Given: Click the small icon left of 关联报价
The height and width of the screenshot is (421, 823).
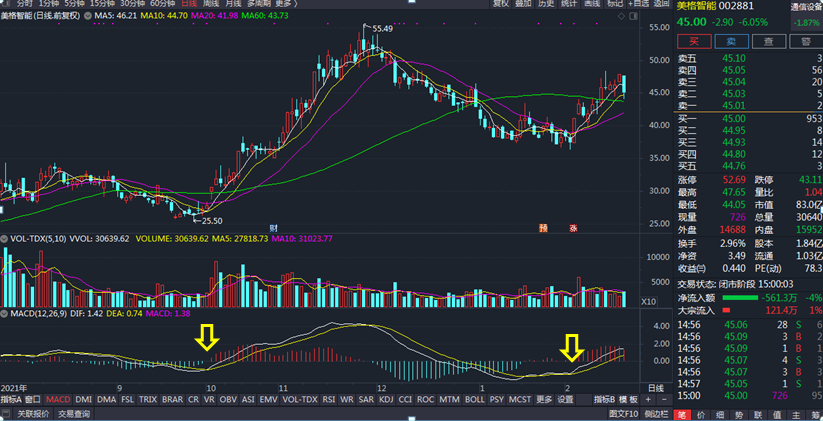Looking at the screenshot, I should point(7,414).
